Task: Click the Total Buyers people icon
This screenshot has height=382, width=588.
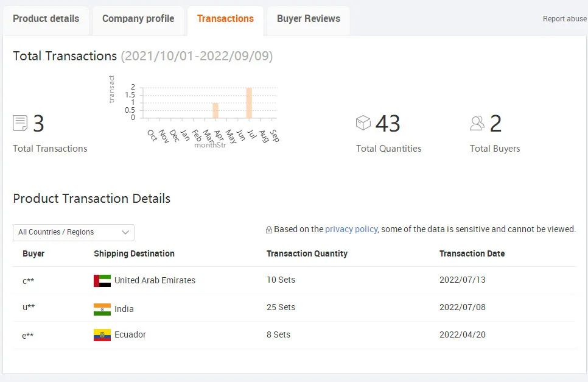Action: [x=477, y=123]
